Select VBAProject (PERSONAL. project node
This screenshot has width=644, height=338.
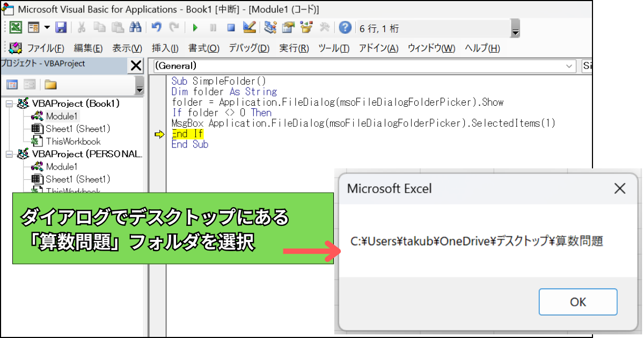87,154
